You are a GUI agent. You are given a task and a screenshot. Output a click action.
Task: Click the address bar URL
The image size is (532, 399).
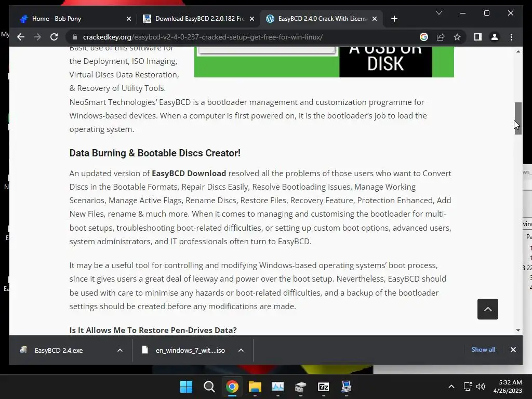point(203,37)
